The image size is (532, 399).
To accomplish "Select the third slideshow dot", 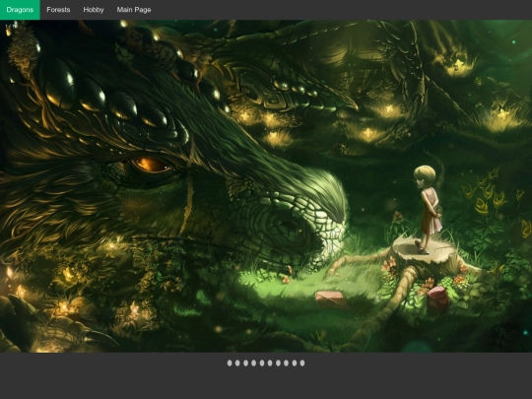I will click(245, 363).
